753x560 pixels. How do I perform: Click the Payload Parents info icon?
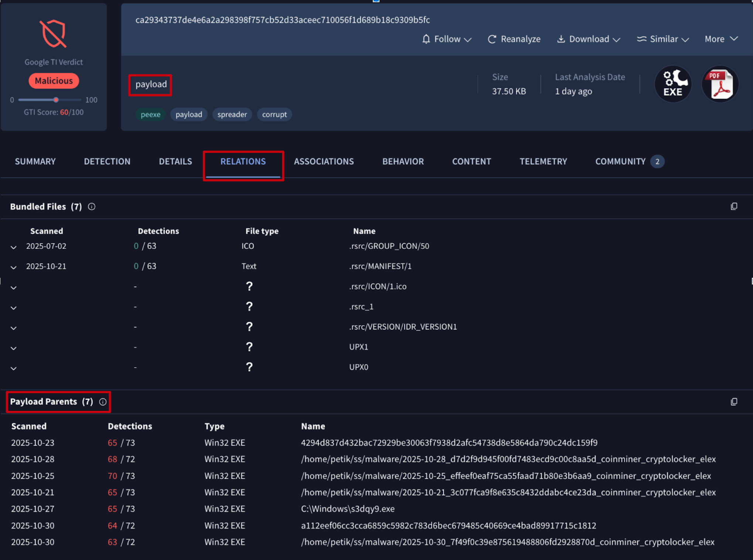[x=103, y=402]
